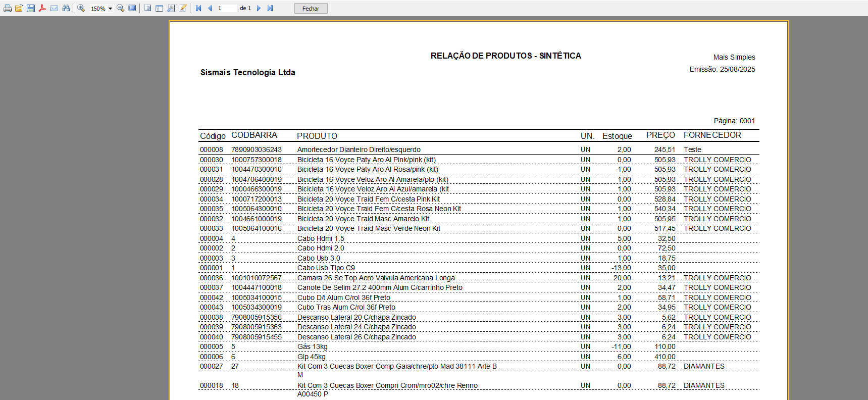
Task: Zoom out with the magnifier minus
Action: point(120,8)
